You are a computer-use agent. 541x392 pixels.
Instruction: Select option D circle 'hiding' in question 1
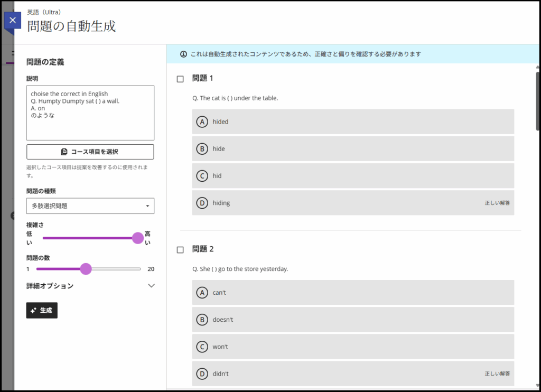(x=202, y=203)
